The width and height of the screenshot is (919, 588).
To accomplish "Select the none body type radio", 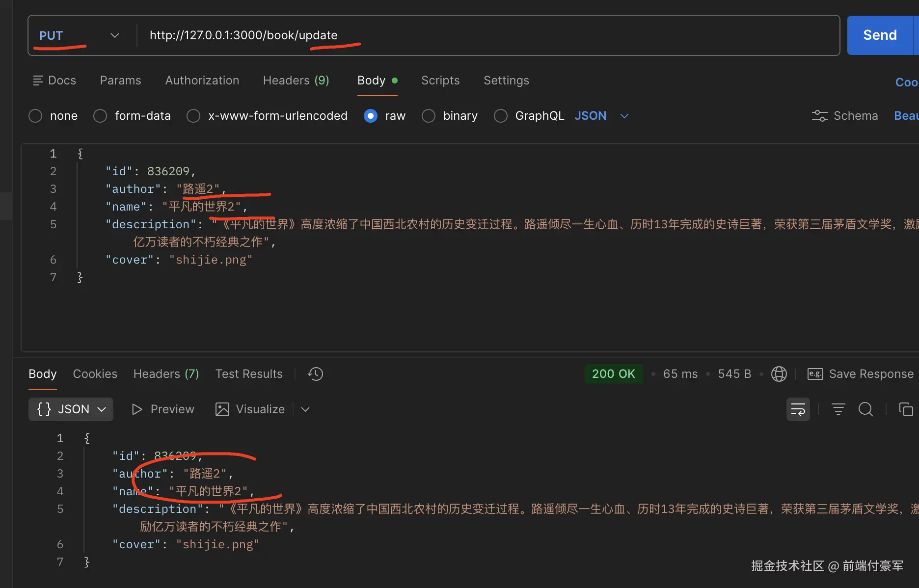I will [35, 116].
